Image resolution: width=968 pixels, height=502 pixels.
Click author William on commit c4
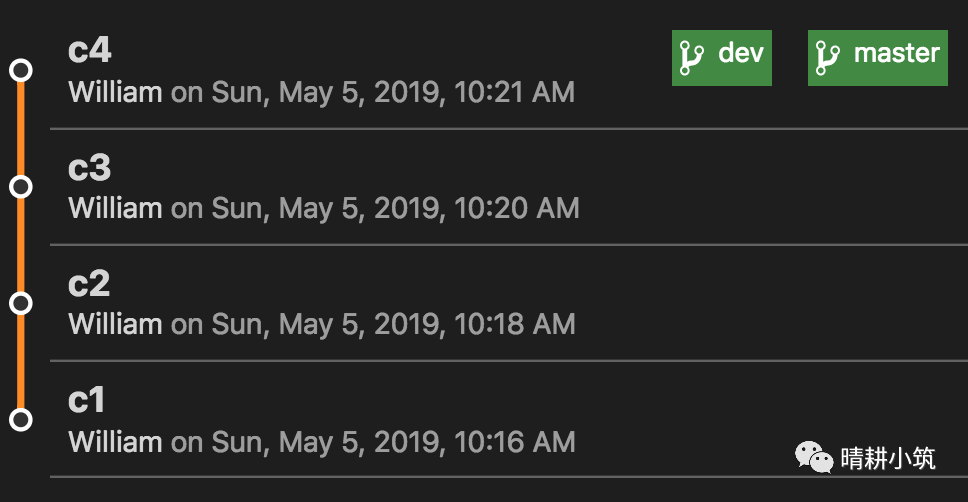115,93
